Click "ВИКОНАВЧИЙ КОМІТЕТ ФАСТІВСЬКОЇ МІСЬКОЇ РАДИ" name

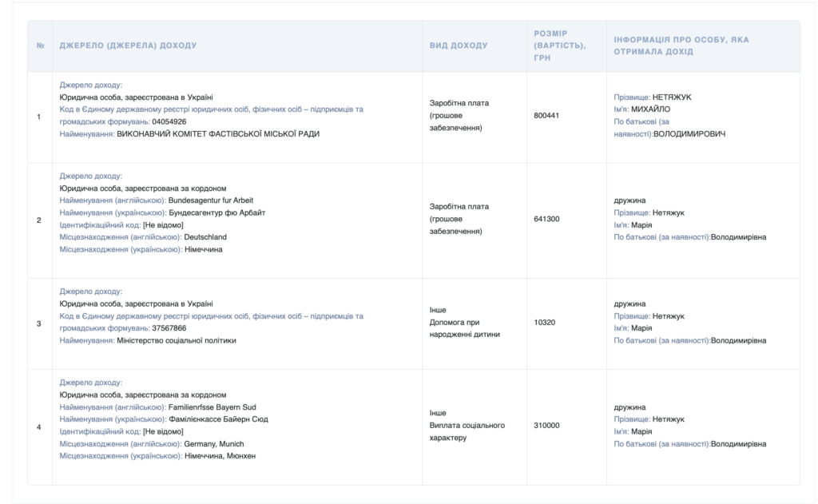[x=217, y=134]
